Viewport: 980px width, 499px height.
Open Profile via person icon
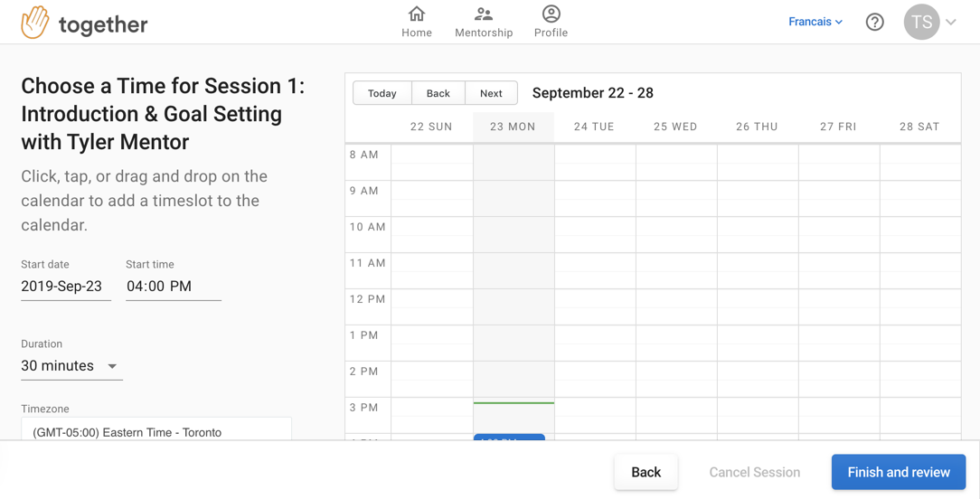(551, 14)
